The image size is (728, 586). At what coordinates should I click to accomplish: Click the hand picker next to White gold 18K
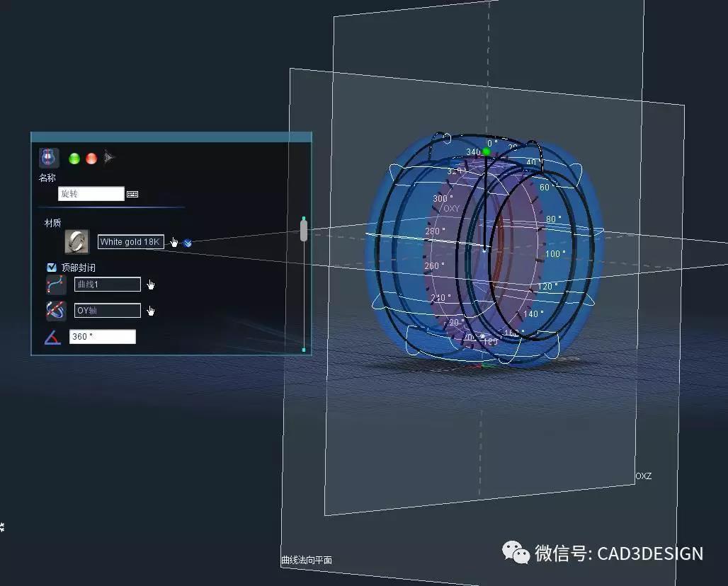pyautogui.click(x=174, y=243)
